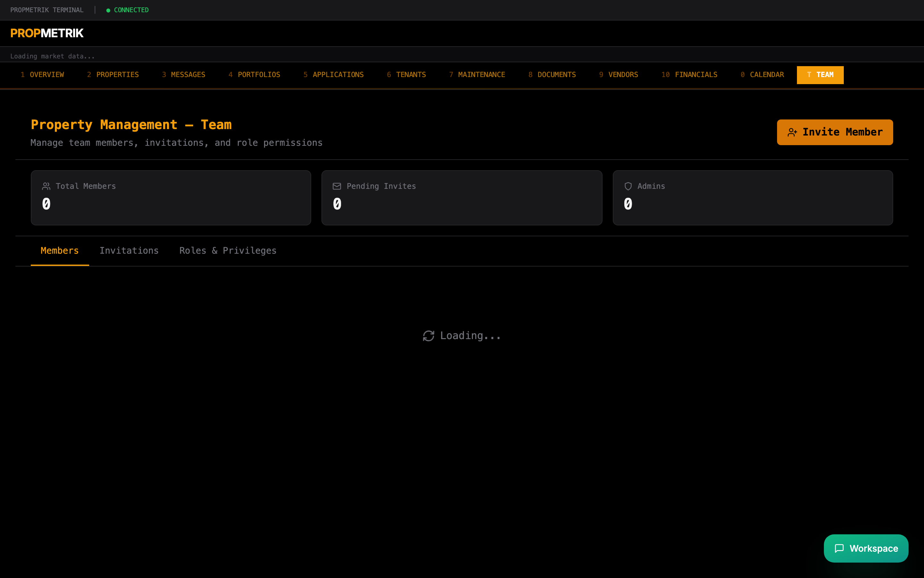Click the 'Property Management — Team' heading
Screen dimensions: 924x578
coord(131,125)
